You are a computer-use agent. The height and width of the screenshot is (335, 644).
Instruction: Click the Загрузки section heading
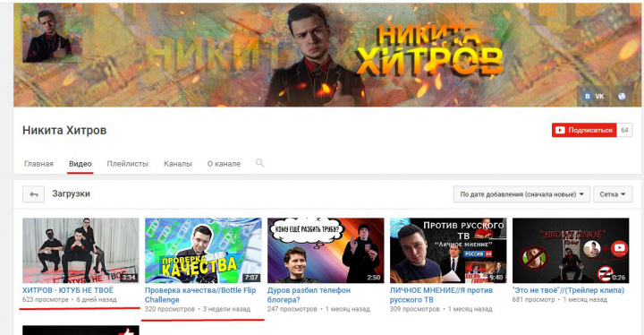click(x=71, y=193)
